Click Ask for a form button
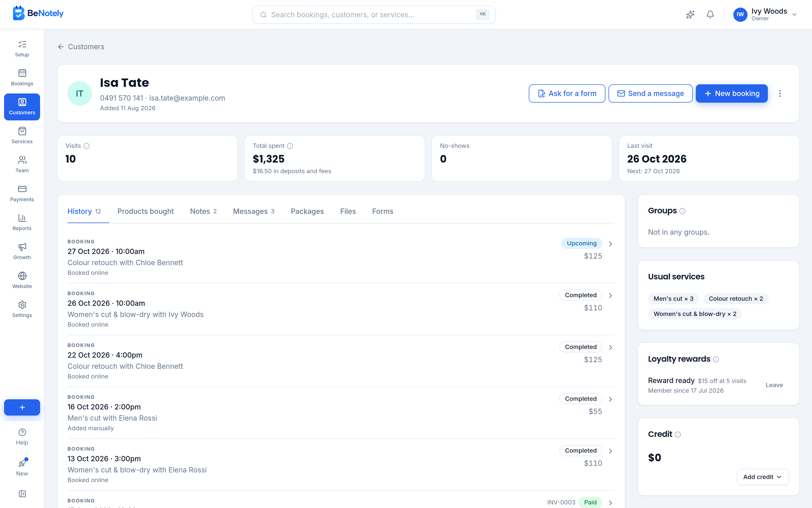The width and height of the screenshot is (812, 508). click(x=567, y=93)
